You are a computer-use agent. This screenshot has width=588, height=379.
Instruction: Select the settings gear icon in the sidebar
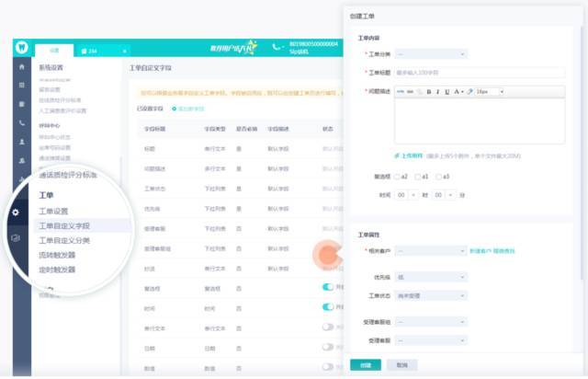point(16,212)
